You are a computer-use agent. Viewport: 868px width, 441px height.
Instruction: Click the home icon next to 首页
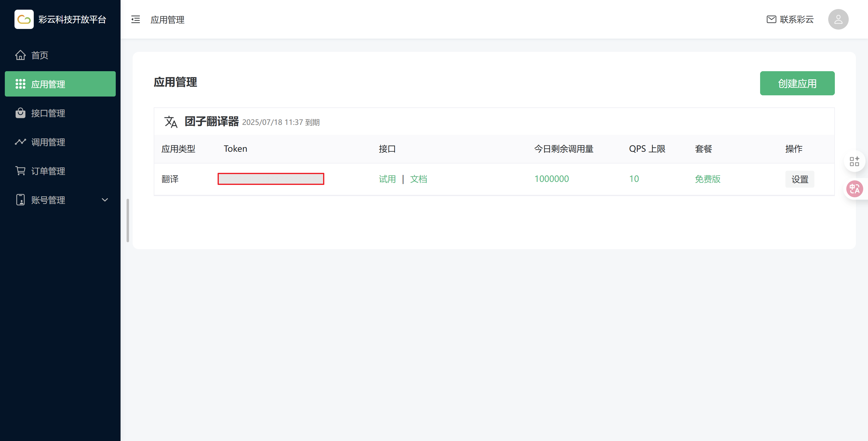(20, 55)
